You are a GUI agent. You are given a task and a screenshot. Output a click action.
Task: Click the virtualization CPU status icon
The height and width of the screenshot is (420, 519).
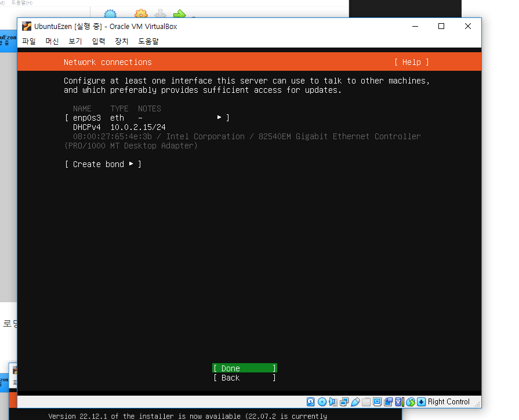(400, 402)
